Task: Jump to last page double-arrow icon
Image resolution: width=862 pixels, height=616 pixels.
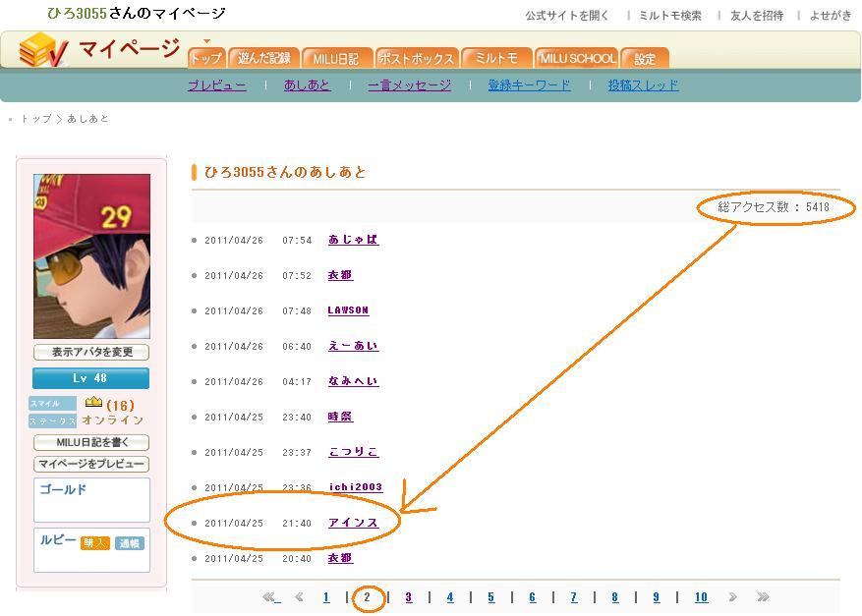Action: click(x=763, y=596)
